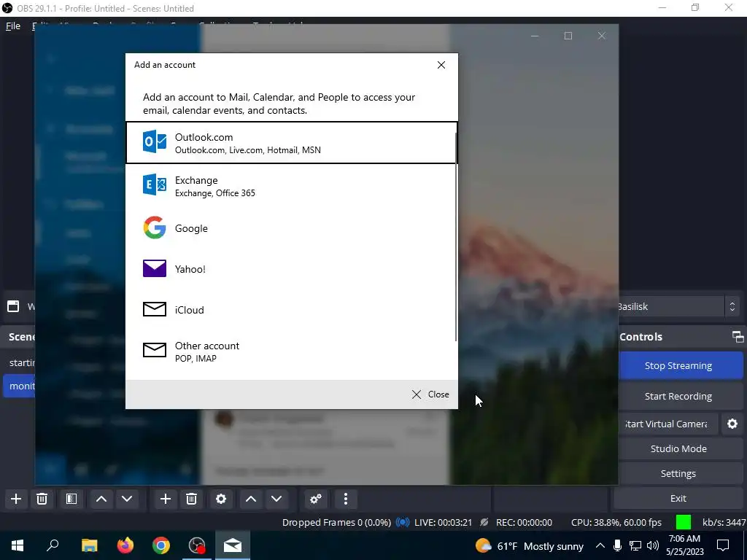Image resolution: width=747 pixels, height=560 pixels.
Task: Open network settings tray icon
Action: [635, 545]
